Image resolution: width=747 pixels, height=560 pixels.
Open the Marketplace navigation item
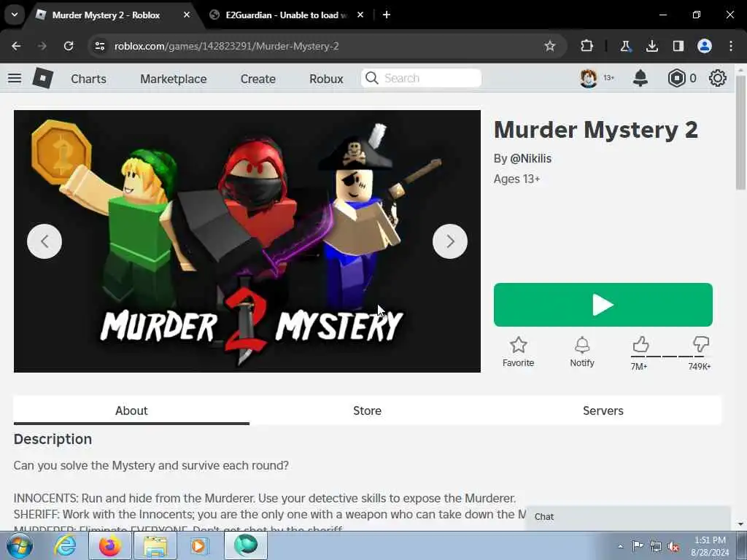tap(174, 79)
